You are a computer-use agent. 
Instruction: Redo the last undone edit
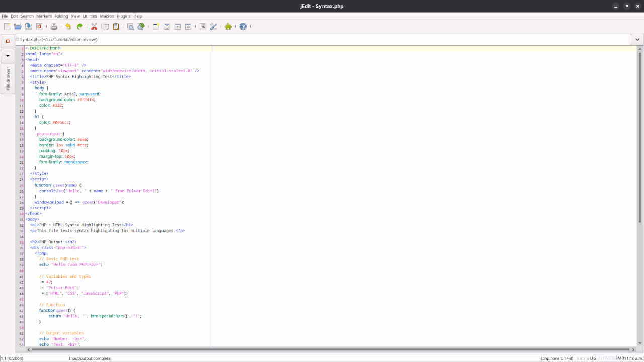pyautogui.click(x=79, y=27)
